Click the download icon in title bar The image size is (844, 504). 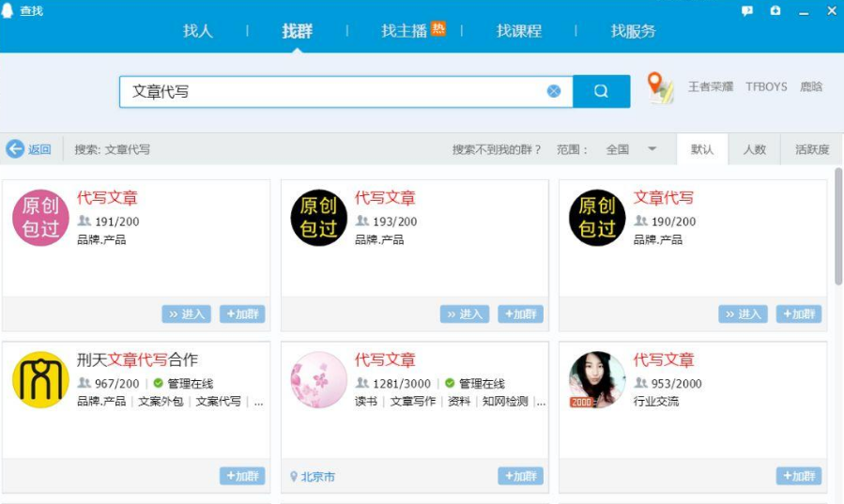pyautogui.click(x=775, y=11)
